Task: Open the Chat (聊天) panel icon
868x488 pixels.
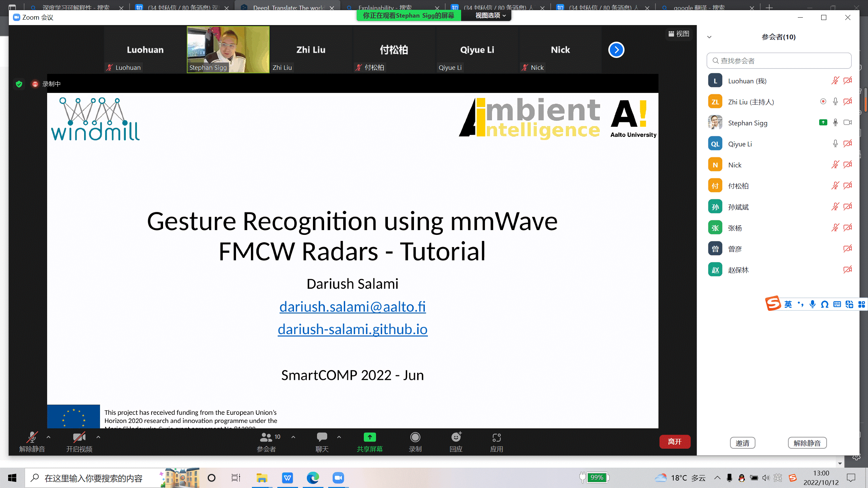Action: point(322,438)
